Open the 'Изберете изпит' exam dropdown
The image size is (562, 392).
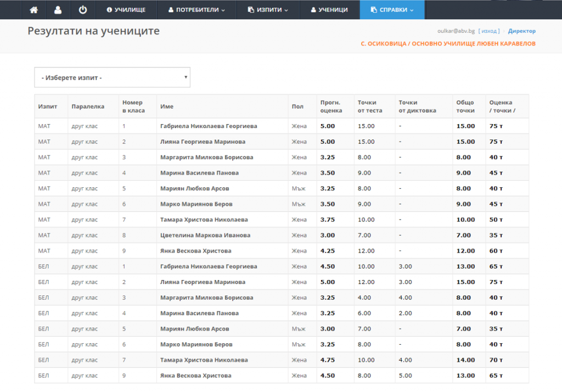click(112, 77)
